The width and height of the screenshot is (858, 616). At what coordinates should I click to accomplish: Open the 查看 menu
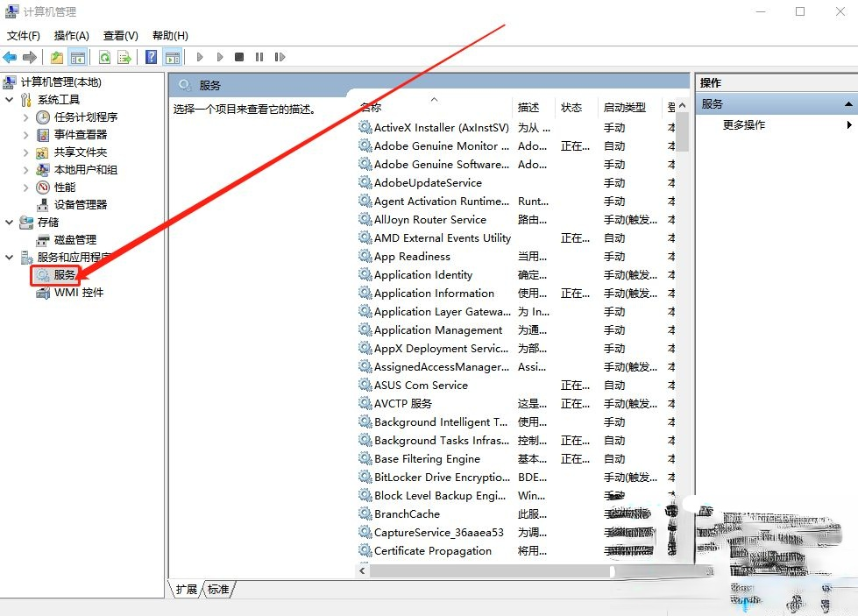pyautogui.click(x=120, y=35)
